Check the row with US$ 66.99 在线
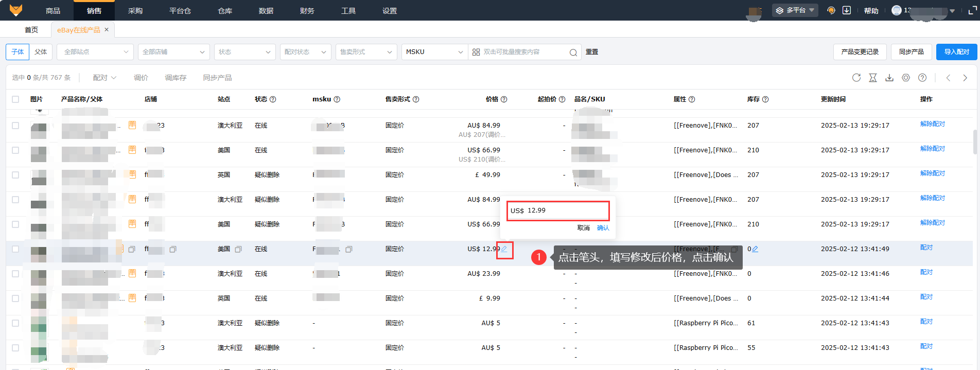The image size is (980, 370). [x=15, y=150]
